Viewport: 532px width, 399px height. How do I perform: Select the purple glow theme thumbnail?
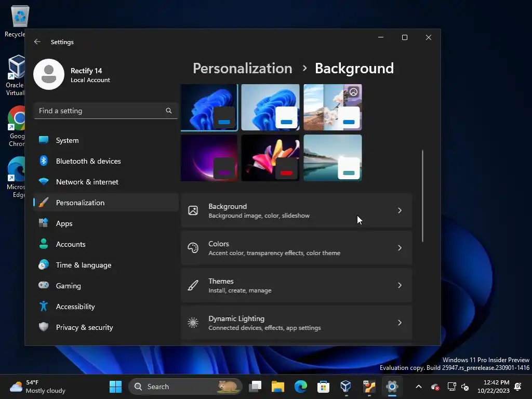pyautogui.click(x=209, y=158)
